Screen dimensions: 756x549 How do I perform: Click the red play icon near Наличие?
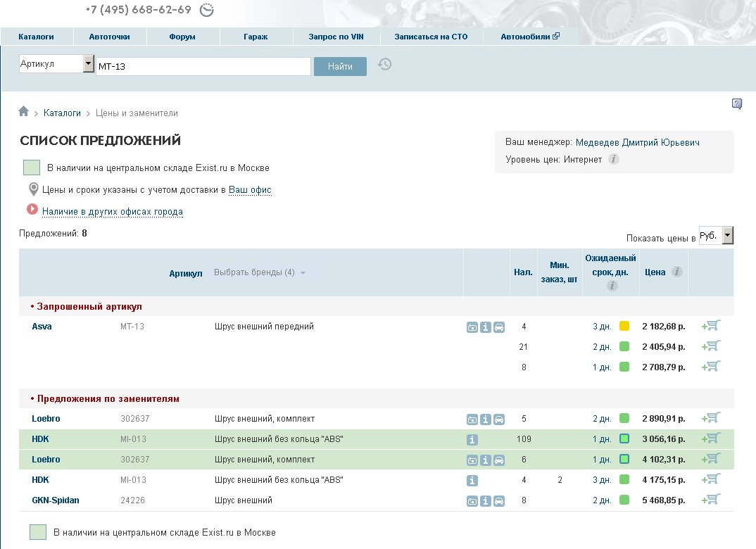(x=32, y=209)
